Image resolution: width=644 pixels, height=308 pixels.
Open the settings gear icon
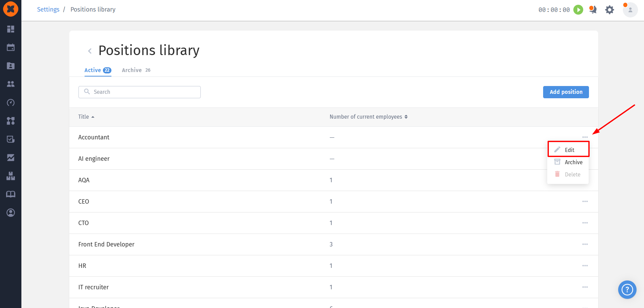610,10
